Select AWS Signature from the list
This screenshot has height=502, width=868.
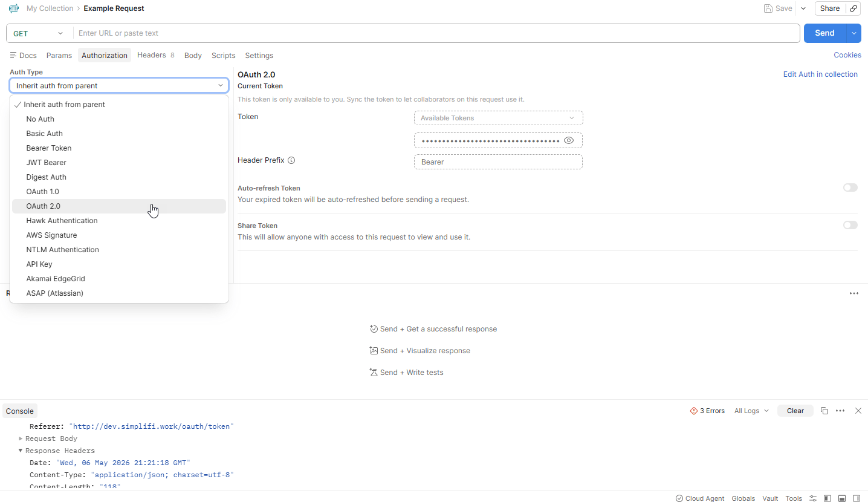pyautogui.click(x=119, y=235)
